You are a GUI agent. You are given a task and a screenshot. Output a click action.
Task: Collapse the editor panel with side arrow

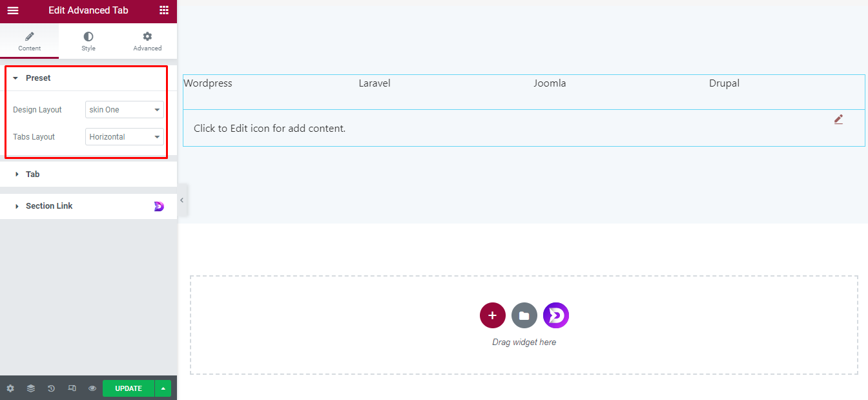tap(182, 200)
